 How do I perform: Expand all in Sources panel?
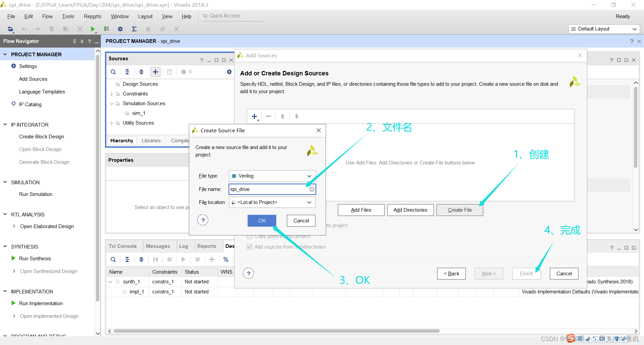click(141, 72)
